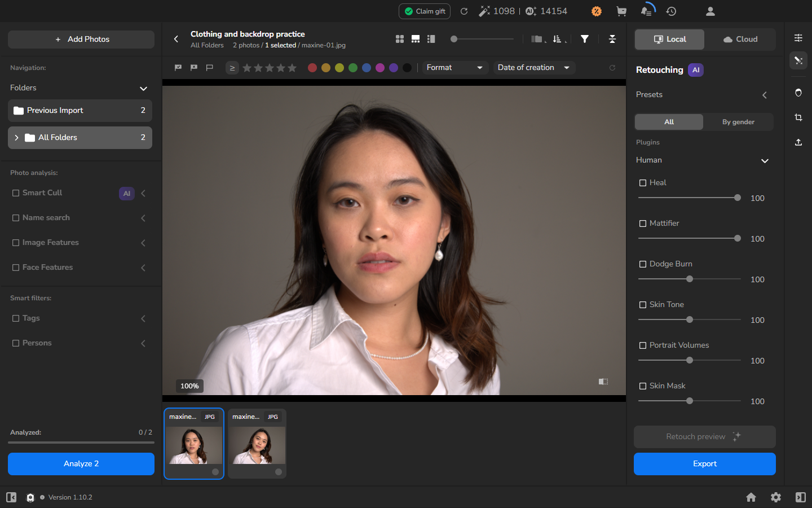The image size is (812, 508).
Task: Click the export upload icon in the right sidebar
Action: click(x=798, y=142)
